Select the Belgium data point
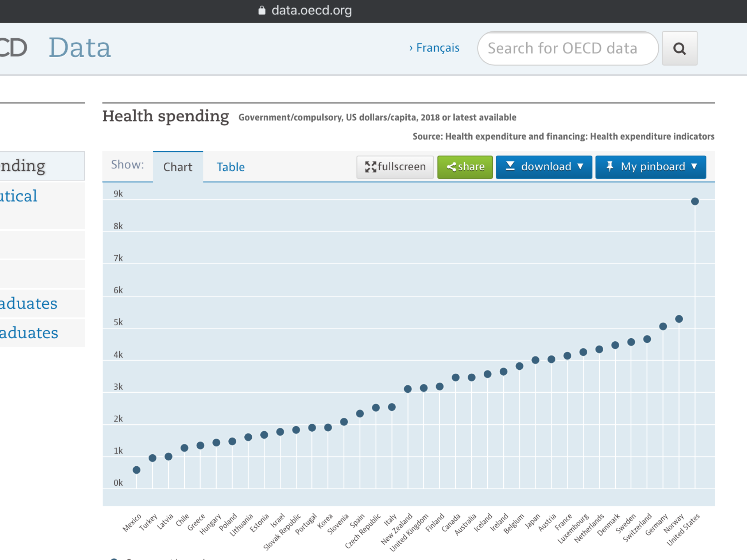 pos(519,366)
